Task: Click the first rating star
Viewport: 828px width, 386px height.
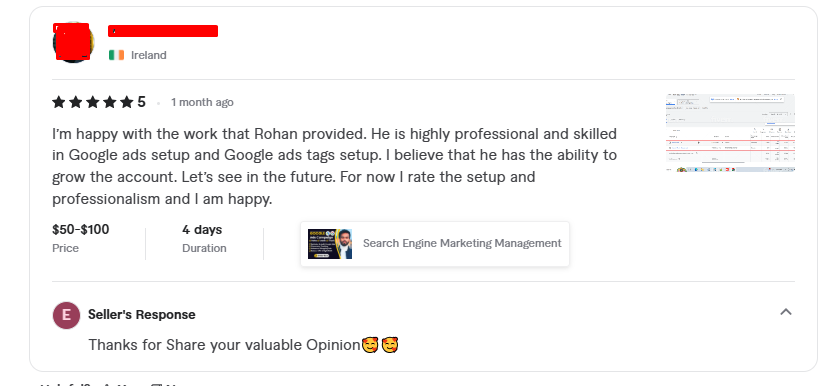Action: pyautogui.click(x=59, y=102)
